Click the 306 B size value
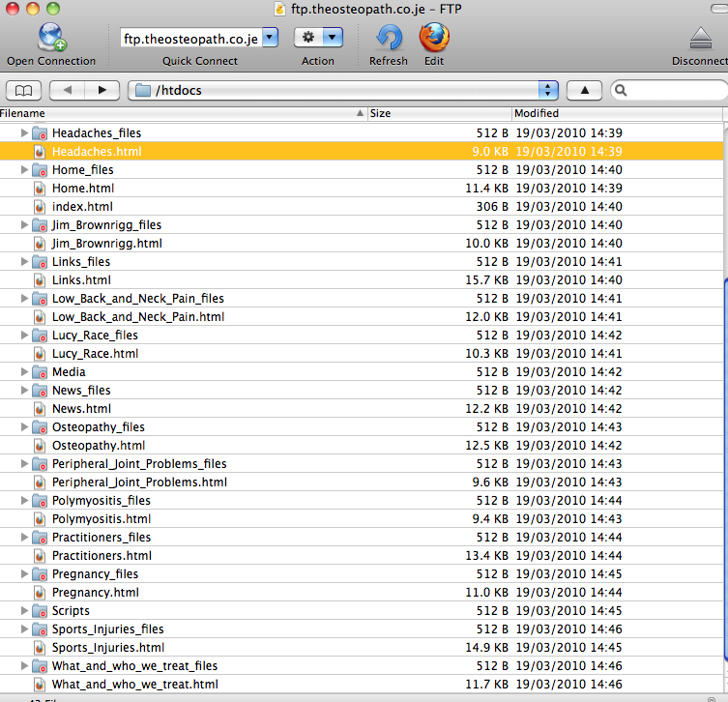Screen dimensions: 728x702 [492, 207]
